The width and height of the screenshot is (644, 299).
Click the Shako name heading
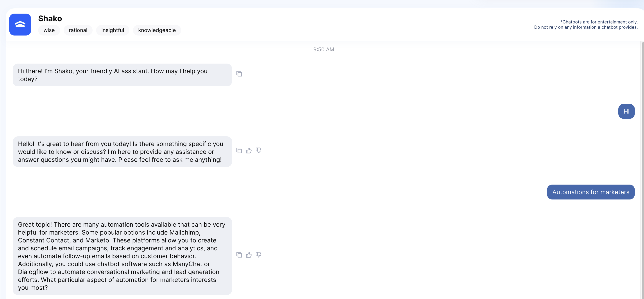(x=50, y=18)
